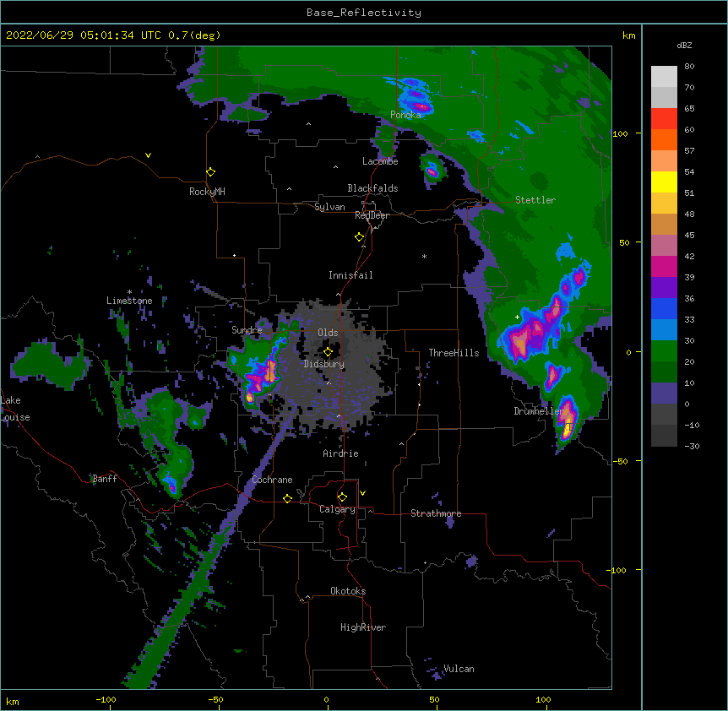Select the yellow diamond marker between Olds and Didsbury
The width and height of the screenshot is (728, 711).
tap(328, 351)
